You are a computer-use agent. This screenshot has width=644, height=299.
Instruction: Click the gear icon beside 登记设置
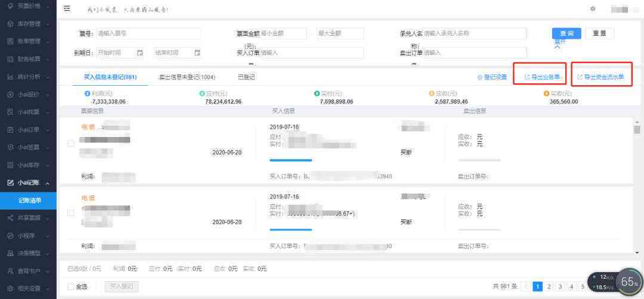(479, 77)
